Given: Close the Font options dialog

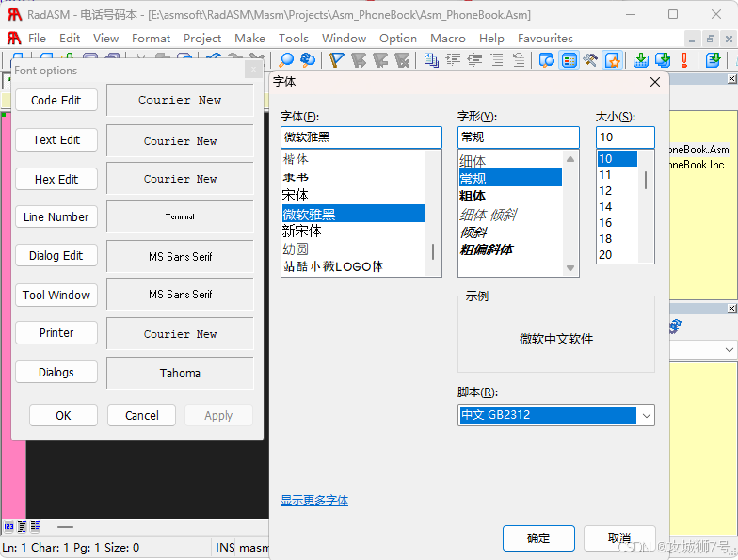Looking at the screenshot, I should pyautogui.click(x=254, y=70).
